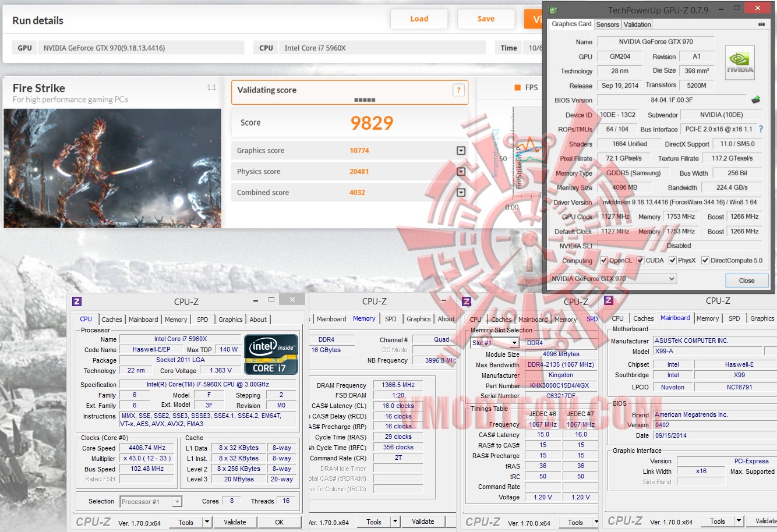Click the Save button in Run details
This screenshot has width=777, height=532.
point(486,19)
